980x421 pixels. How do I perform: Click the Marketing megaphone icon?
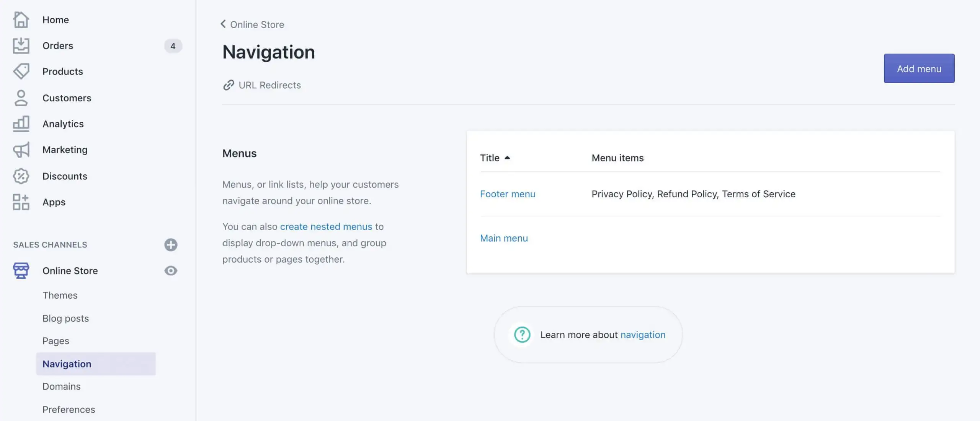point(21,150)
